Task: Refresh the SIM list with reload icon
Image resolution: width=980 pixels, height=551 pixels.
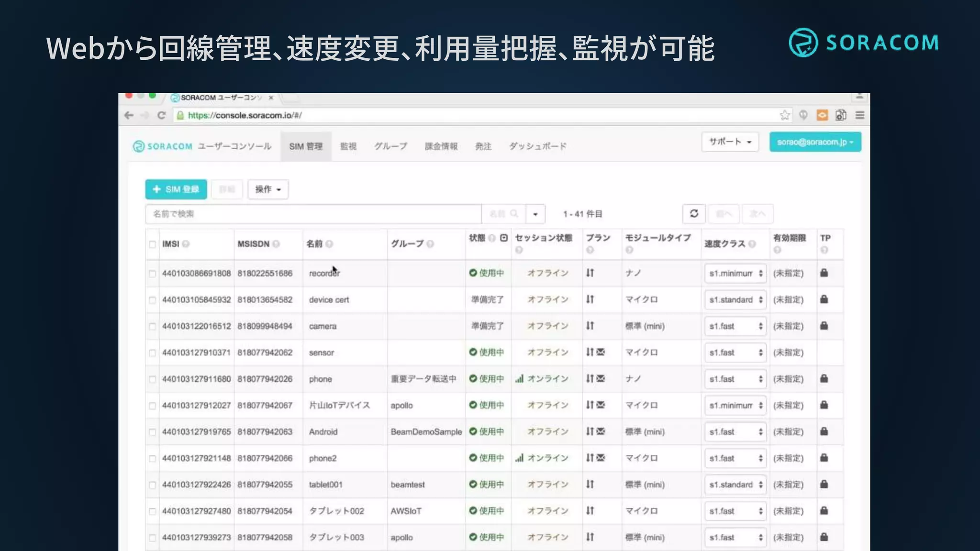Action: 694,214
